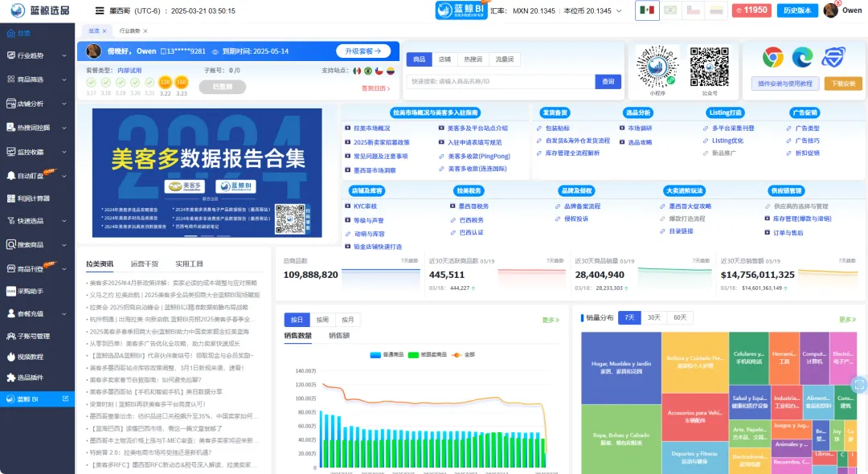Switch to 热搜词 search tab
This screenshot has height=474, width=868.
[473, 59]
